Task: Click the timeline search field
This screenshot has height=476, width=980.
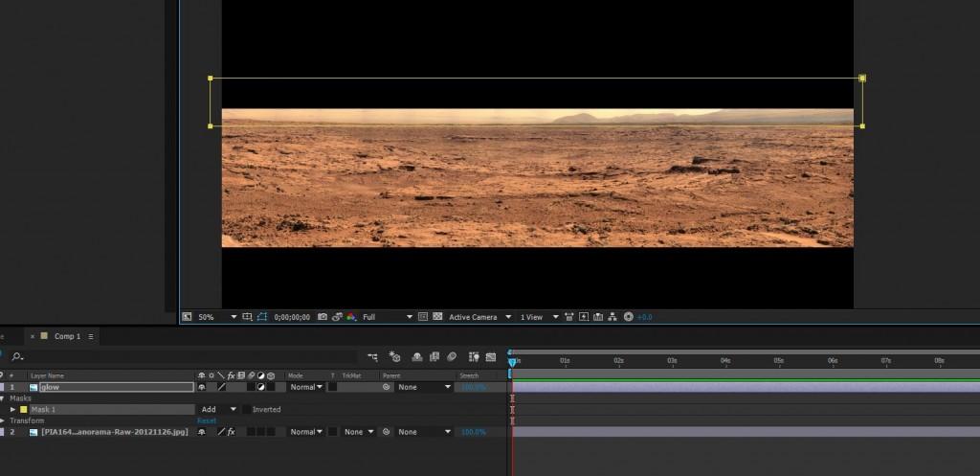Action: (96, 356)
